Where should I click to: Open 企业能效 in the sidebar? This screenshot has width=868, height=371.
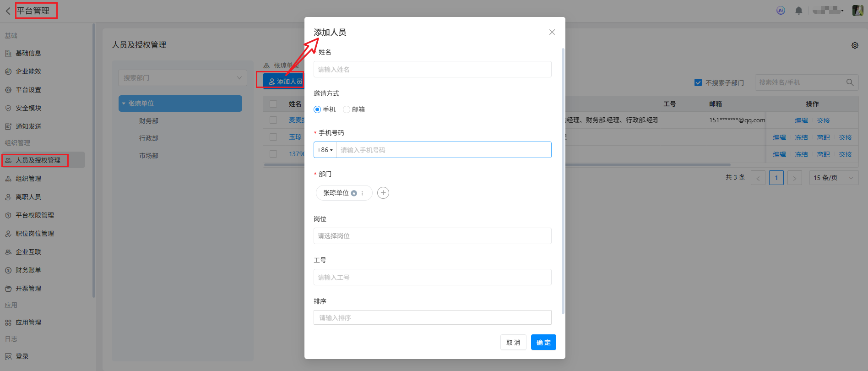click(28, 71)
